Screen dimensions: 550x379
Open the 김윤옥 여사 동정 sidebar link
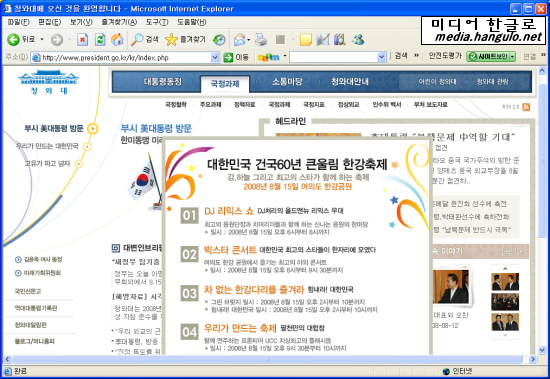42,259
